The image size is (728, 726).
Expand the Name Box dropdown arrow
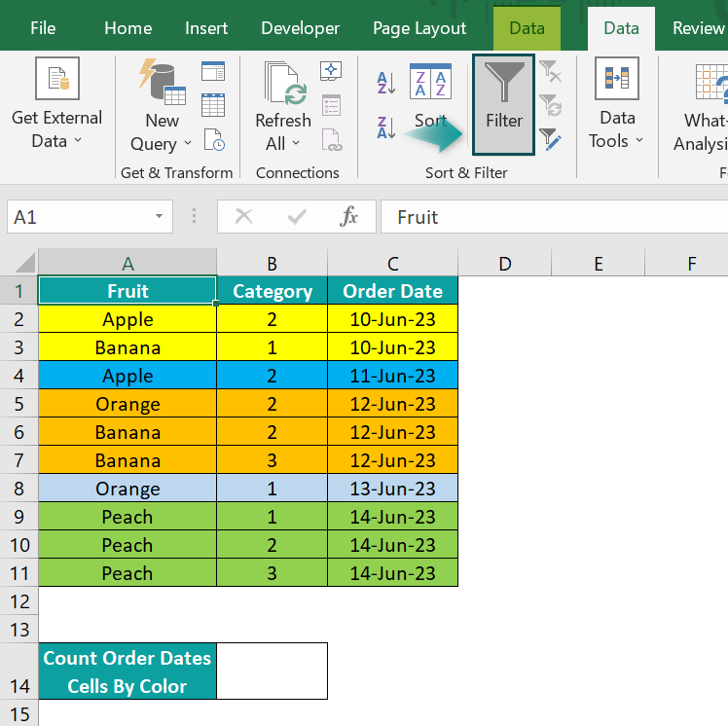coord(160,216)
